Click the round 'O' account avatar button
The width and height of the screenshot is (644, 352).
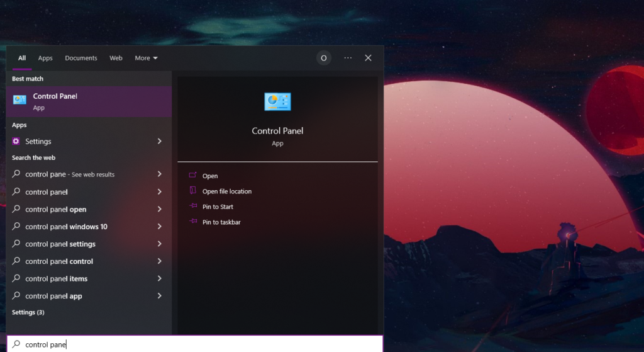coord(324,58)
